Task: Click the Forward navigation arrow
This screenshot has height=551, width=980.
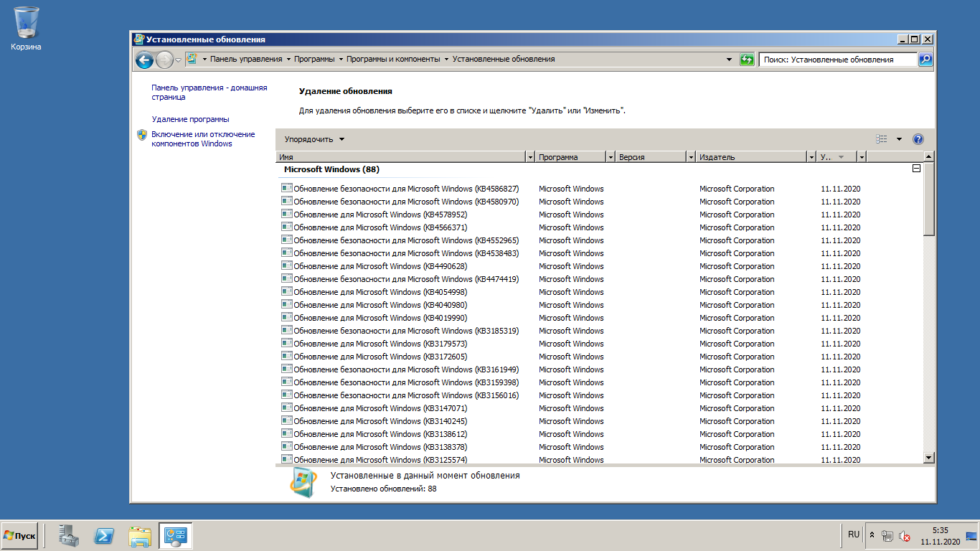Action: [x=164, y=60]
